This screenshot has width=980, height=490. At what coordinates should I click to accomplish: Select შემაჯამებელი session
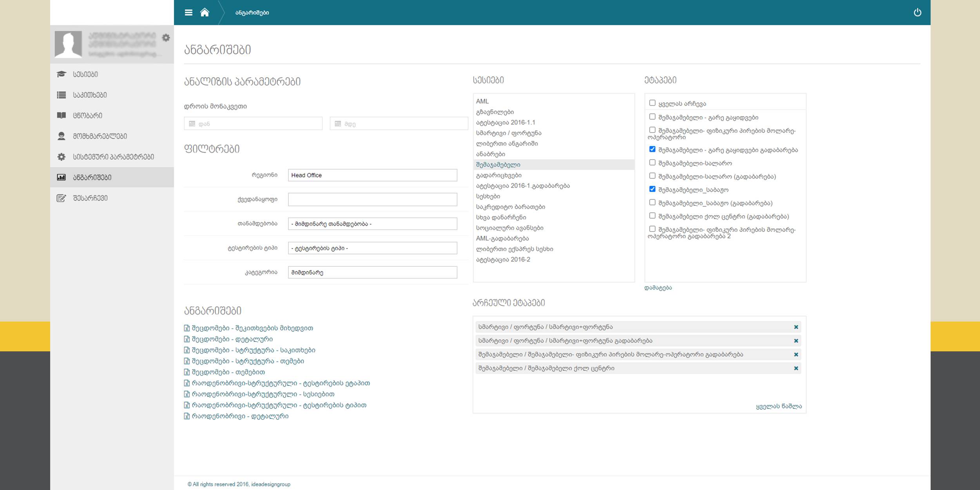[x=554, y=165]
